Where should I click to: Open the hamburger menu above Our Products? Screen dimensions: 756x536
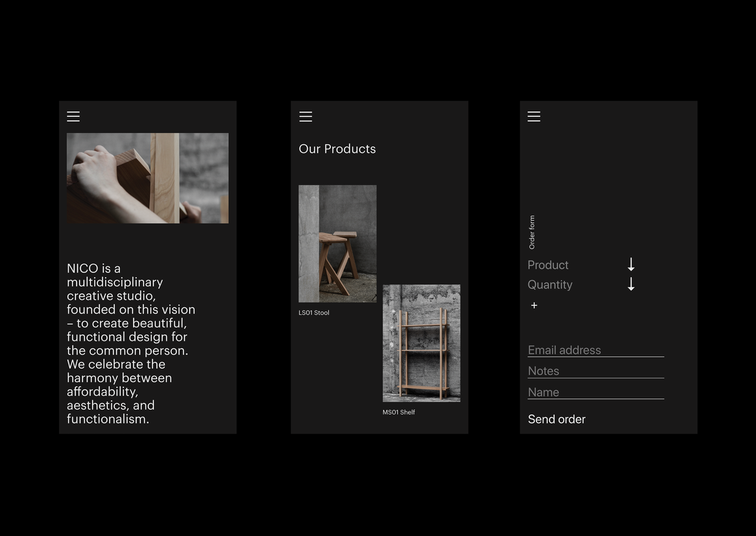[306, 117]
